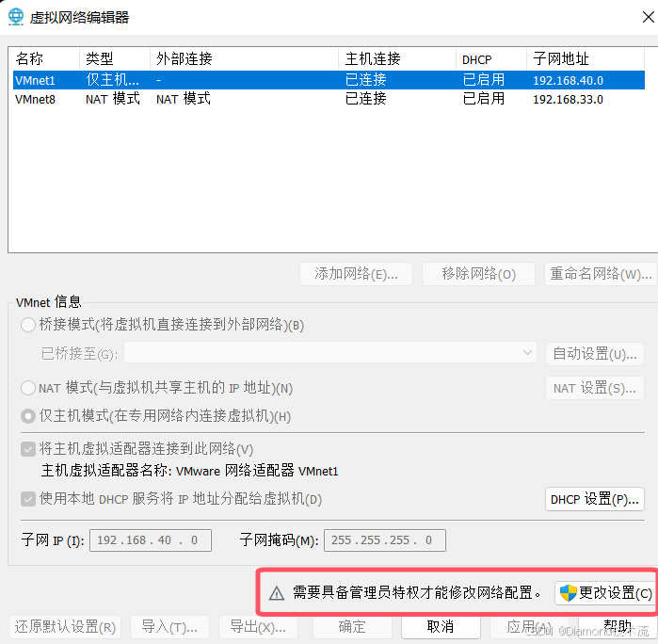The image size is (658, 644).
Task: Open NAT 设置(S)... button
Action: pos(595,388)
